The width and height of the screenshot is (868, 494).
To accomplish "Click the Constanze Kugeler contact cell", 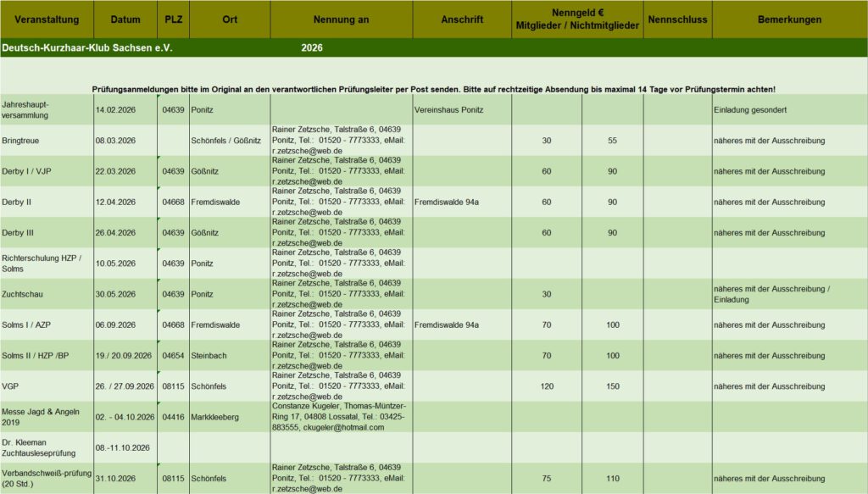I will pos(341,416).
